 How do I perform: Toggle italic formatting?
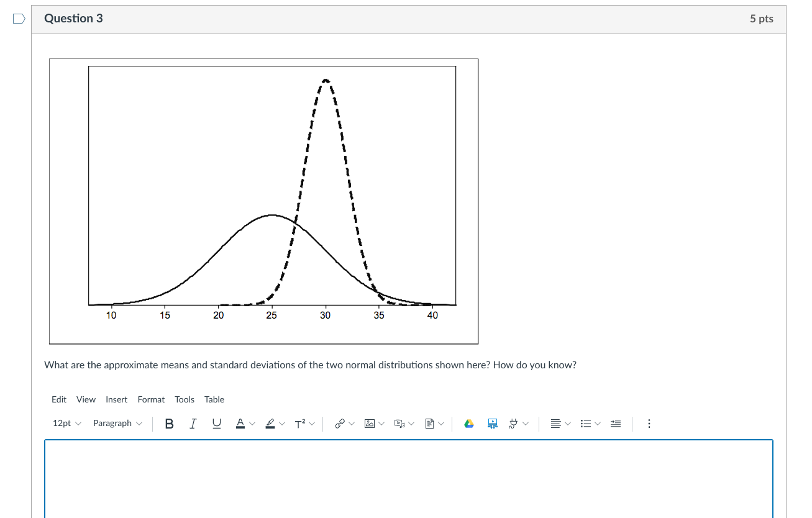click(x=193, y=423)
